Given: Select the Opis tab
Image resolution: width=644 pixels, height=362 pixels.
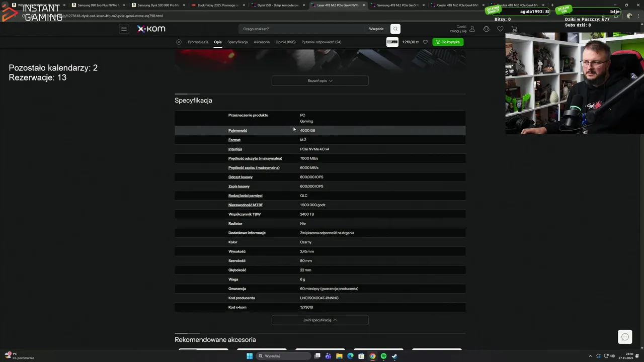Looking at the screenshot, I should pyautogui.click(x=217, y=42).
